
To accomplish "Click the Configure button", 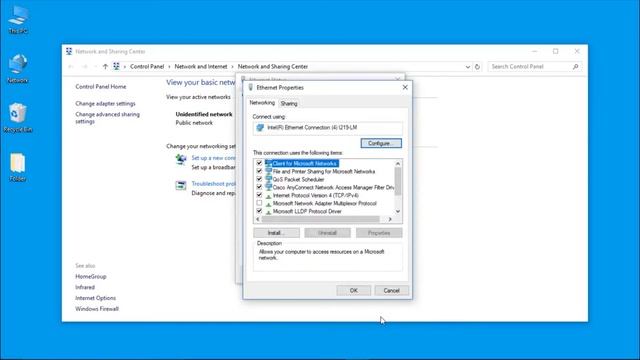I will pos(381,143).
